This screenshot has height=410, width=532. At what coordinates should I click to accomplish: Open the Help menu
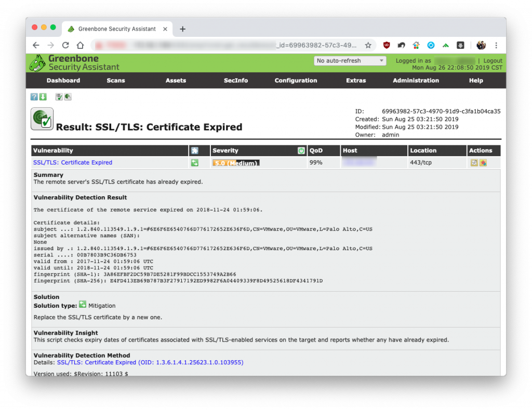pyautogui.click(x=476, y=80)
